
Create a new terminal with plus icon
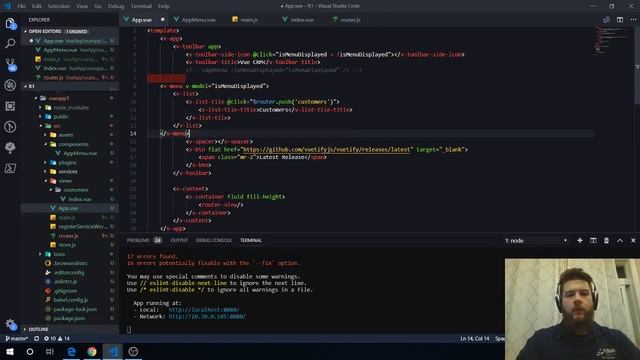[x=580, y=240]
